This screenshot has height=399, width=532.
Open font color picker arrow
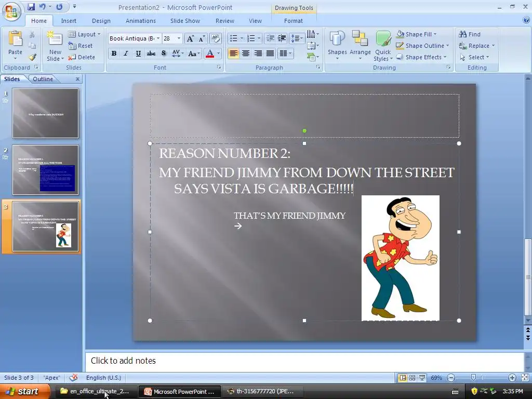click(x=219, y=54)
